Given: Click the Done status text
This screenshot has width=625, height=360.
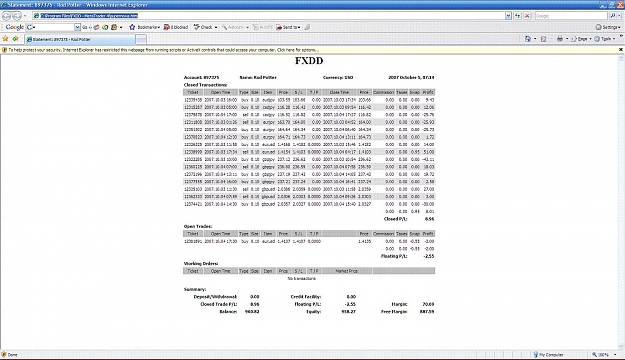Looking at the screenshot, I should click(x=12, y=354).
